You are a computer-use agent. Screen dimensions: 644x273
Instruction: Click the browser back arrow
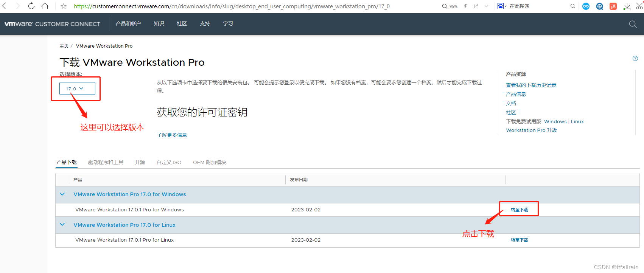pos(5,6)
